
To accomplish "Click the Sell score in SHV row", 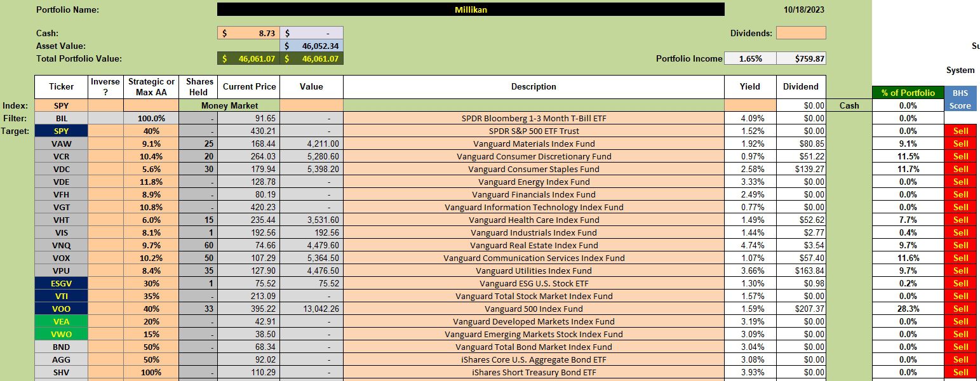I will pos(960,372).
